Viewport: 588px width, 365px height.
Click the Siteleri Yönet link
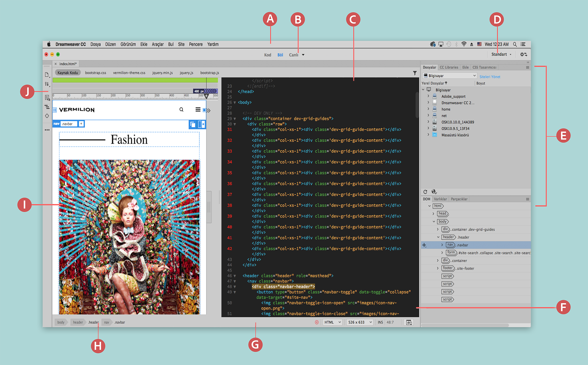point(490,77)
